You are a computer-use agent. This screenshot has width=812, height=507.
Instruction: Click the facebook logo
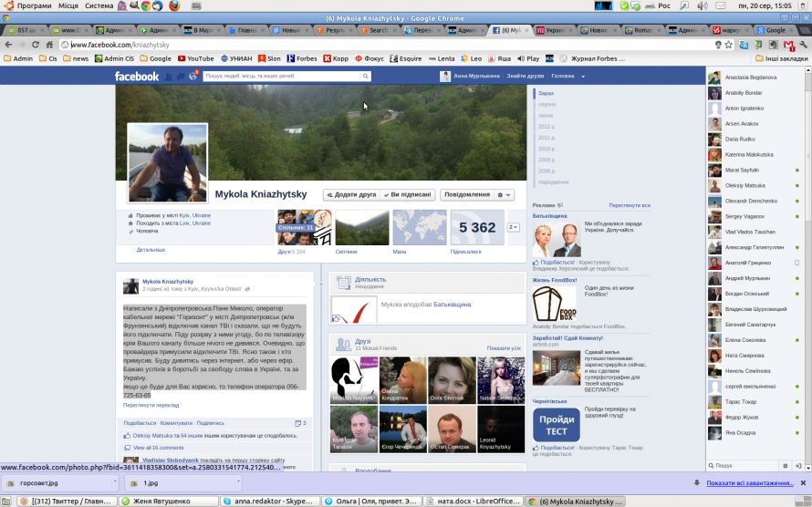(137, 77)
